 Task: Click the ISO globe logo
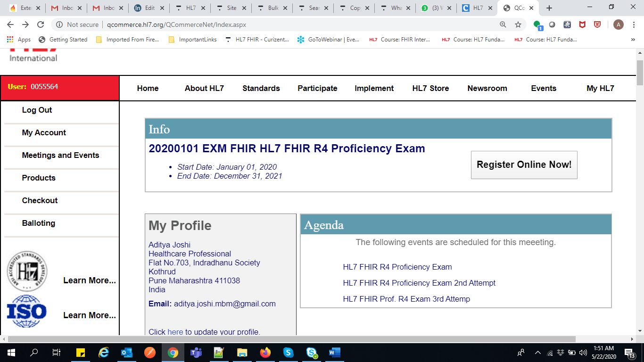tap(27, 312)
